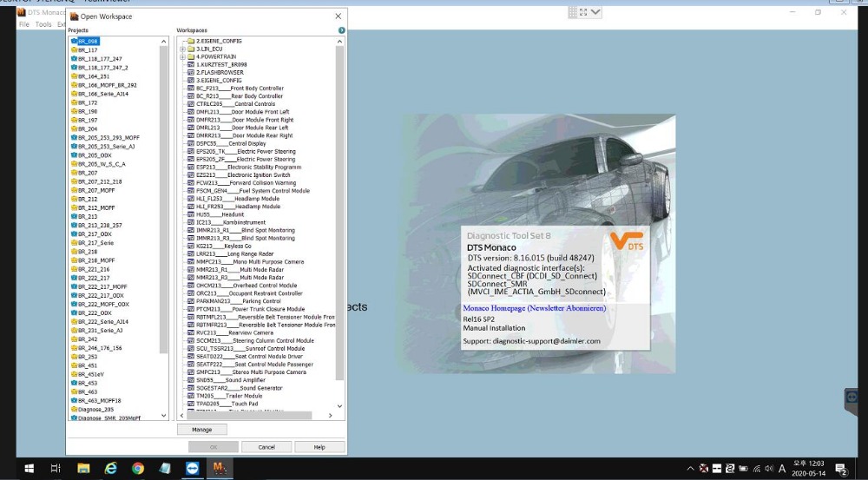
Task: Click the Workspaces list scroll-down arrow
Action: pyautogui.click(x=340, y=406)
